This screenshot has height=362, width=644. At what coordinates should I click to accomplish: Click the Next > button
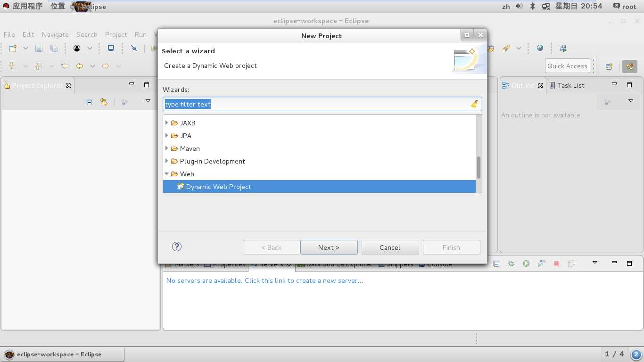point(329,247)
